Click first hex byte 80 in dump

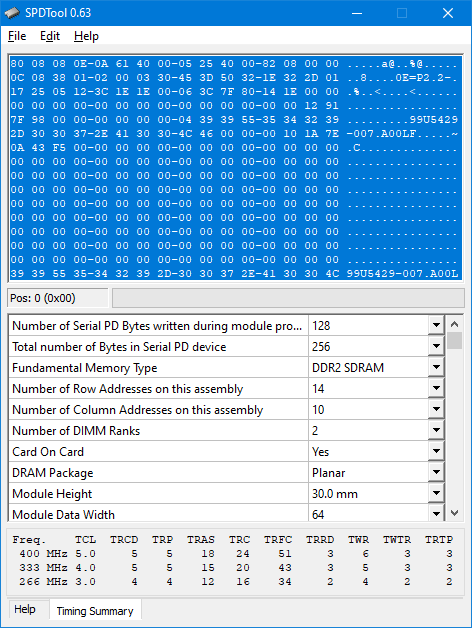(17, 64)
